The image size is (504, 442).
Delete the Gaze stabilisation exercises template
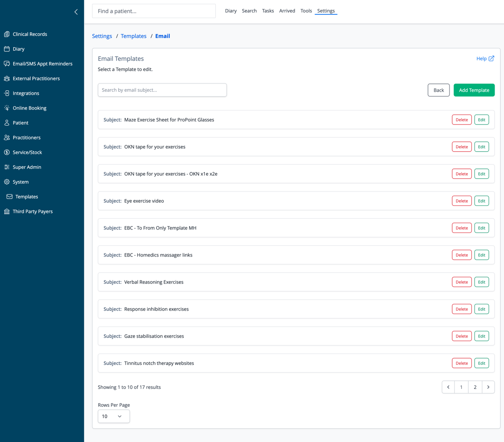pos(462,336)
